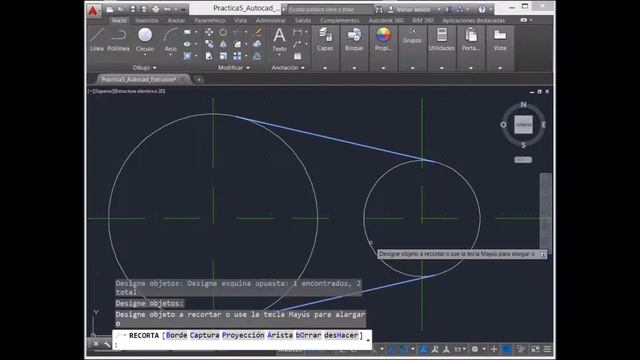Open the AutoCAD application menu button
The width and height of the screenshot is (640, 360).
pyautogui.click(x=93, y=11)
